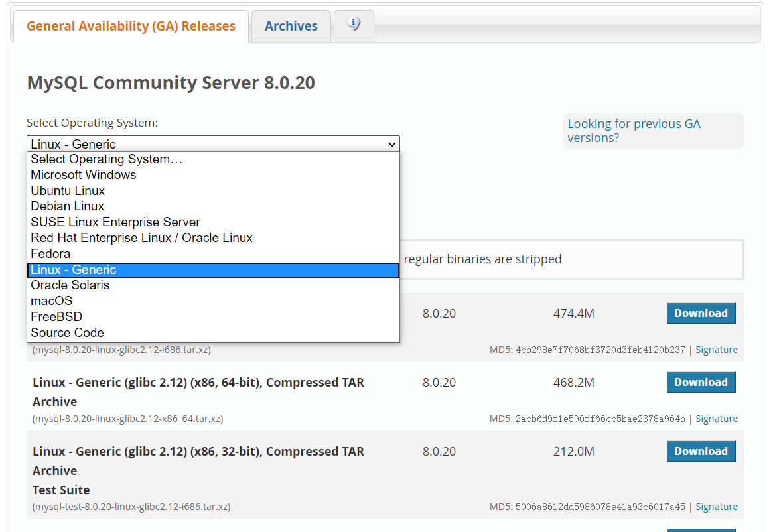Choose Oracle Solaris option
771x532 pixels.
coord(70,285)
